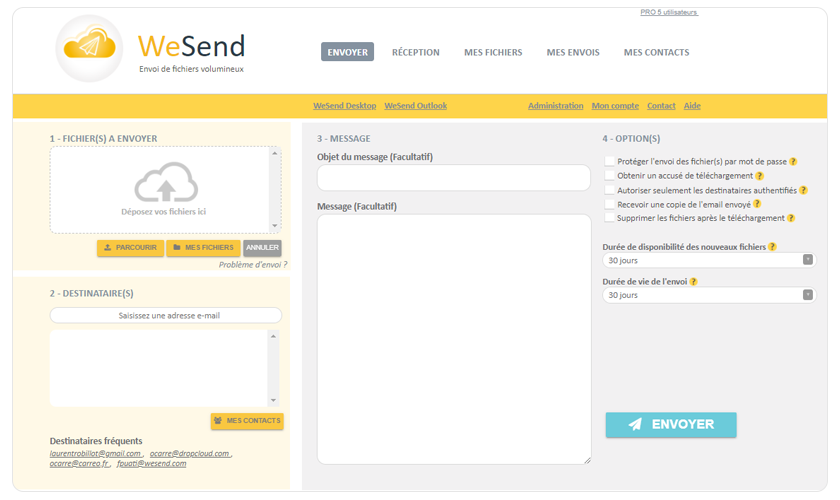Click the PARCOURIR button
This screenshot has height=500, width=840.
130,248
